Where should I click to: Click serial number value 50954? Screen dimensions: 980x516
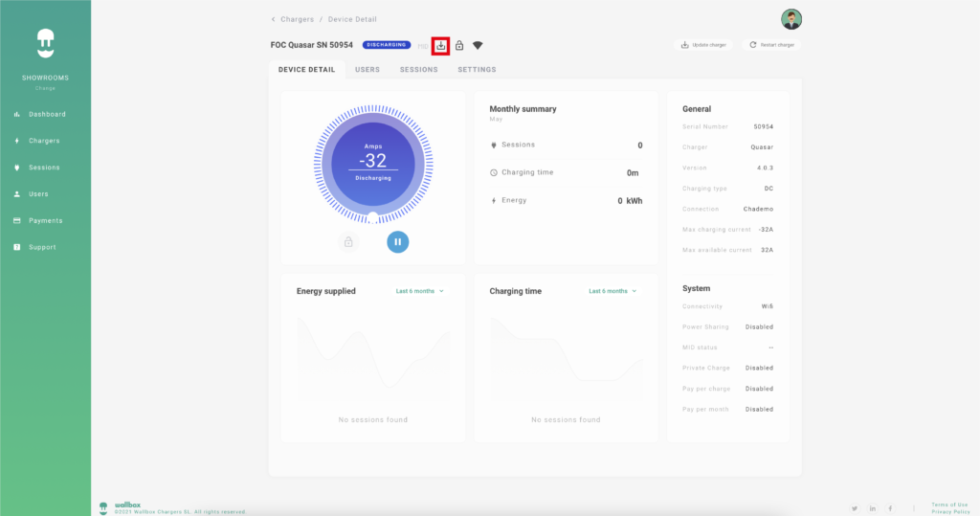[763, 127]
